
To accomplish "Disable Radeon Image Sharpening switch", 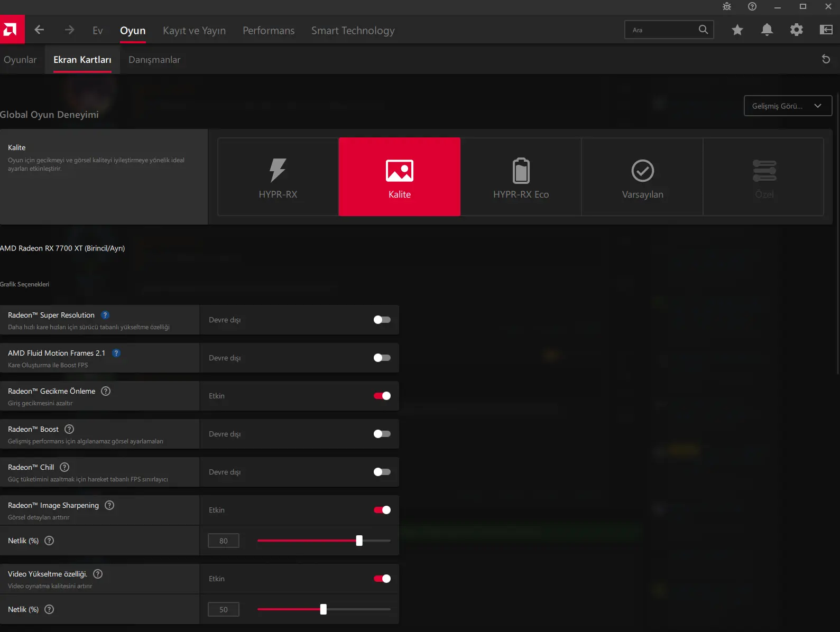I will coord(382,510).
